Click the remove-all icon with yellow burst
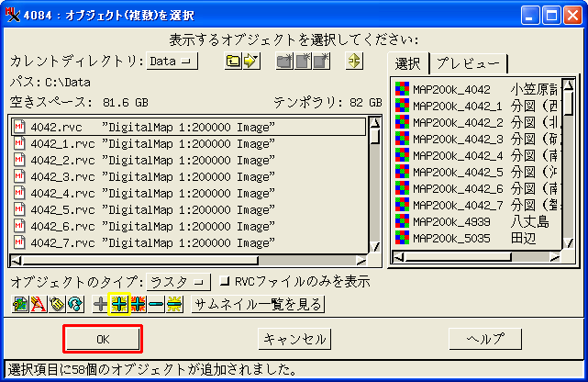 pos(173,305)
